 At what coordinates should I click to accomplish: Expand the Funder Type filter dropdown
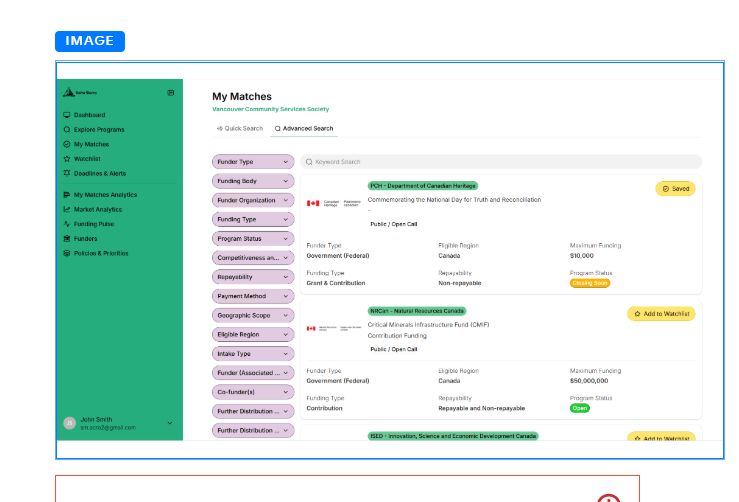[x=253, y=162]
